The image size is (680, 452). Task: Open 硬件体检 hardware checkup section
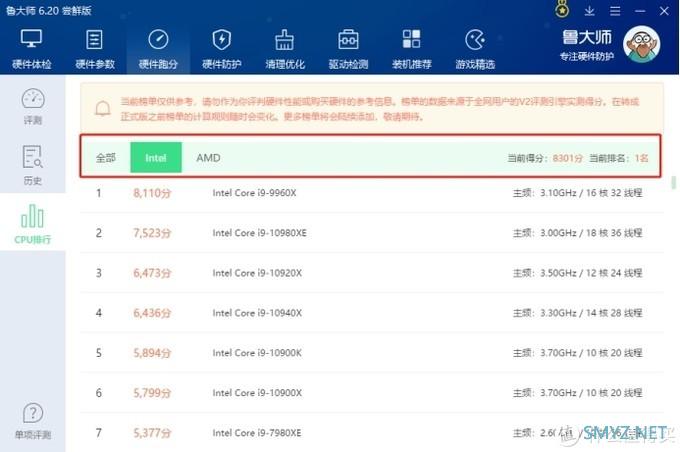click(32, 49)
